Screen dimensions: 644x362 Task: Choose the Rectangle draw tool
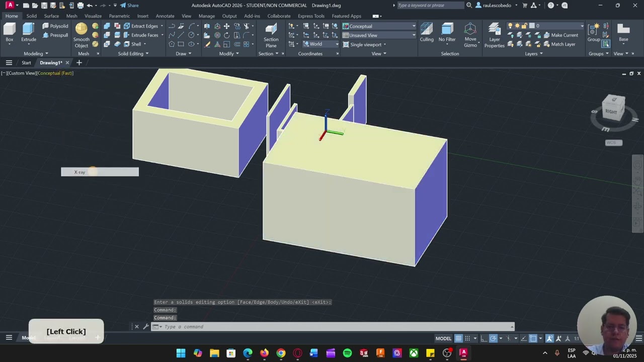coord(181,44)
